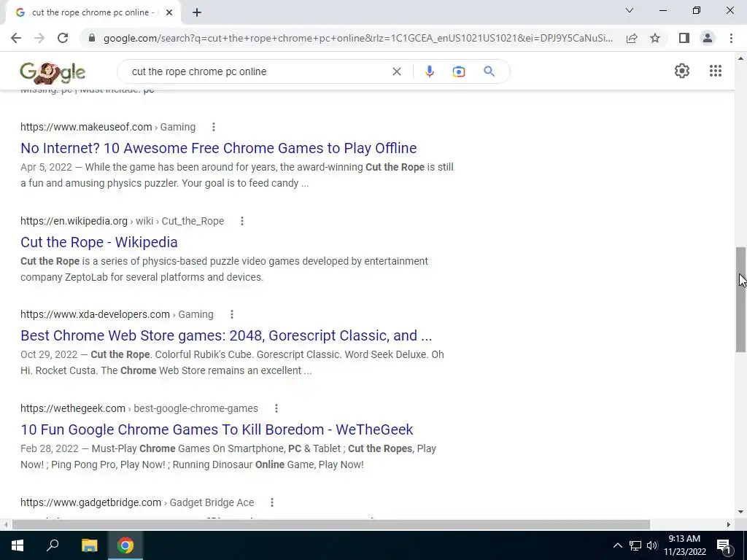The height and width of the screenshot is (560, 747).
Task: Click the Oct 29, 2022 xda snippet text
Action: click(232, 362)
